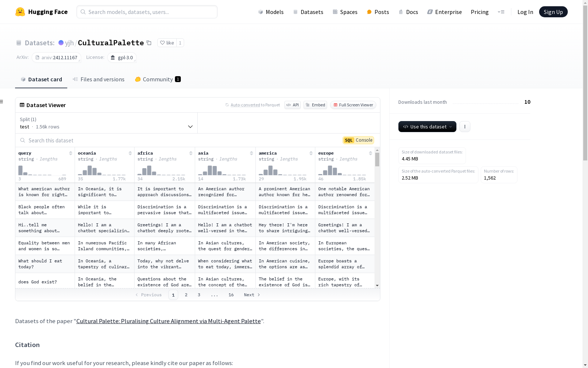This screenshot has height=368, width=588.
Task: Click the like count number 1
Action: (x=180, y=43)
